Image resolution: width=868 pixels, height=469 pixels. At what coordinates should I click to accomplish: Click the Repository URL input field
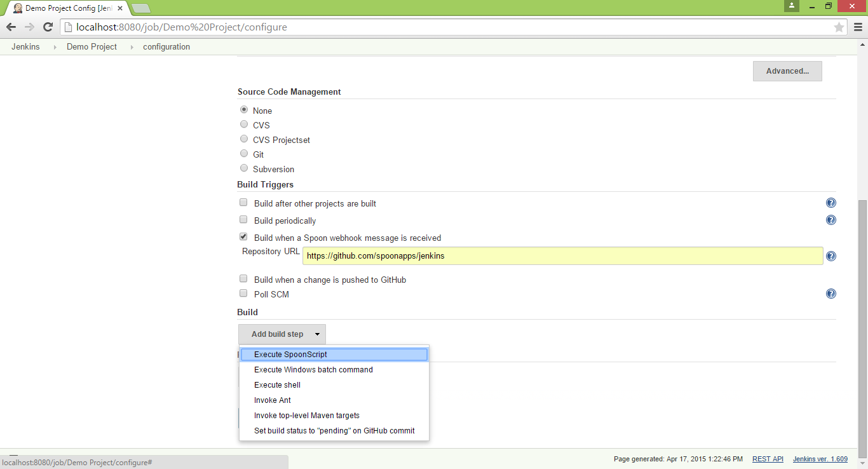tap(563, 256)
